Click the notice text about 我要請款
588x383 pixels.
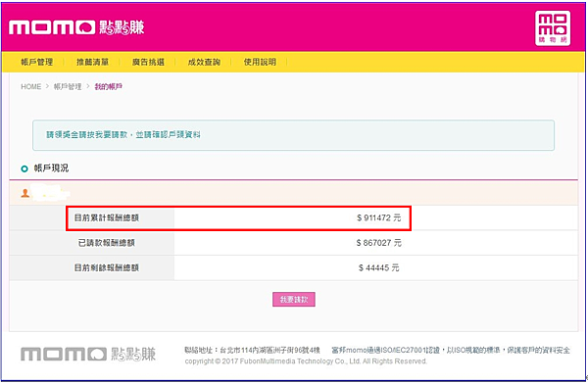(x=123, y=134)
